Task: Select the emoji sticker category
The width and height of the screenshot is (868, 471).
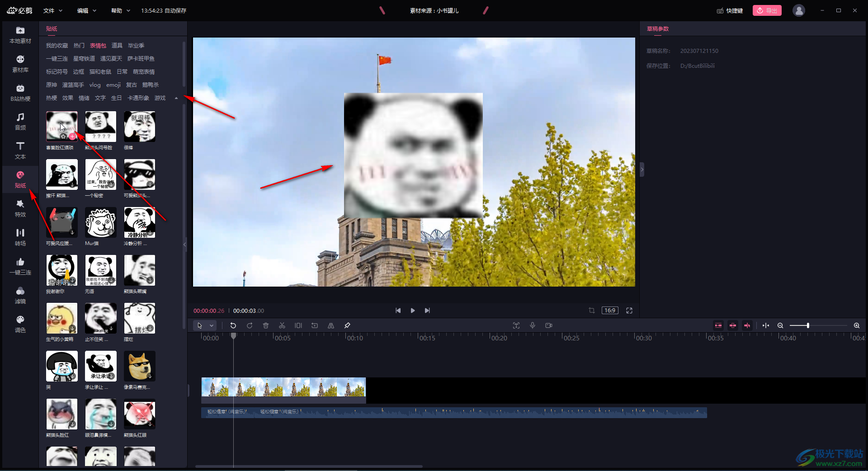Action: click(x=113, y=85)
